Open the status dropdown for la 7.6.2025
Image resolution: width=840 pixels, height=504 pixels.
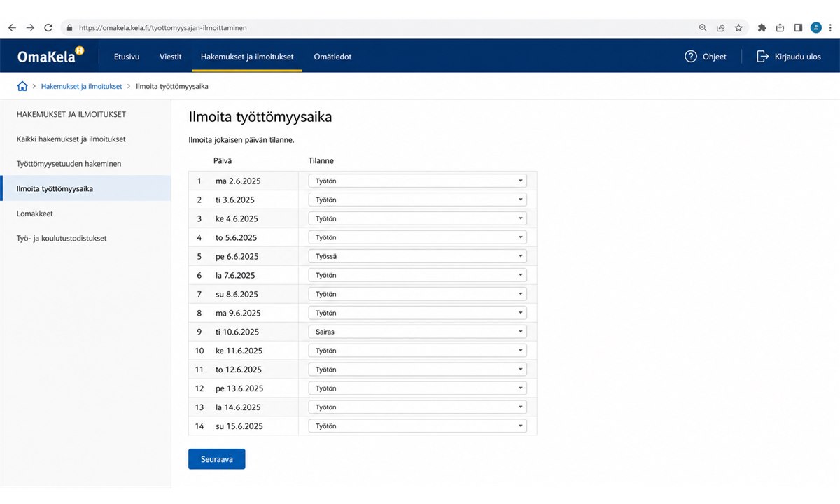pyautogui.click(x=418, y=275)
